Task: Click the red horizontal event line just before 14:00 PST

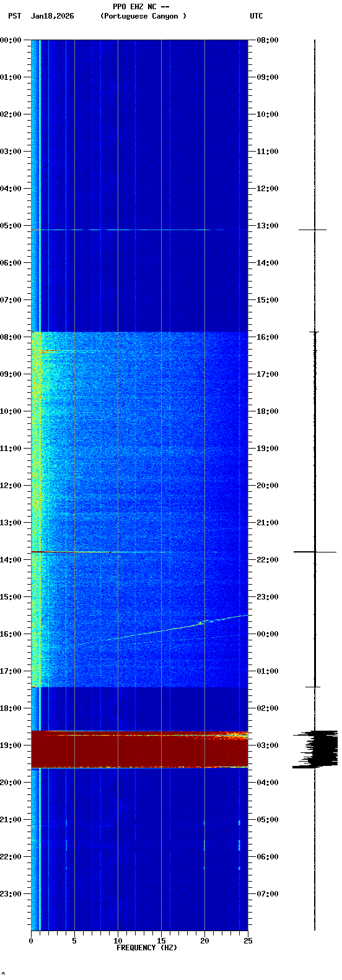Action: point(124,551)
